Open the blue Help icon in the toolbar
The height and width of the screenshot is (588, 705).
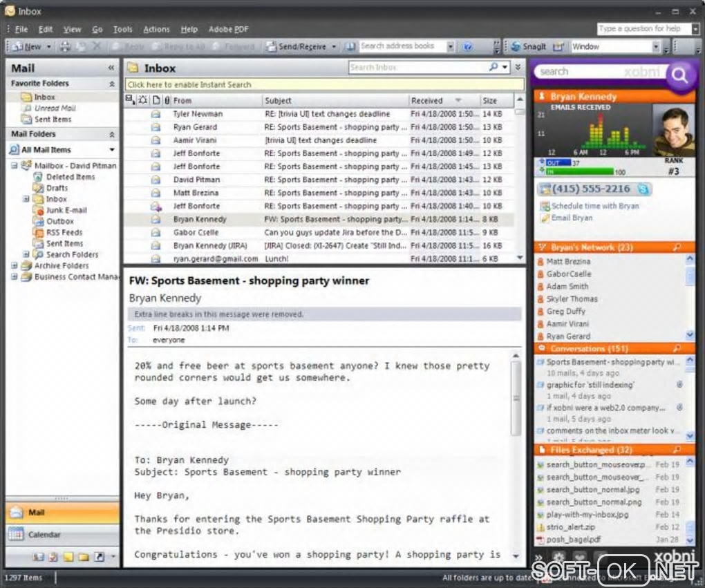point(468,46)
